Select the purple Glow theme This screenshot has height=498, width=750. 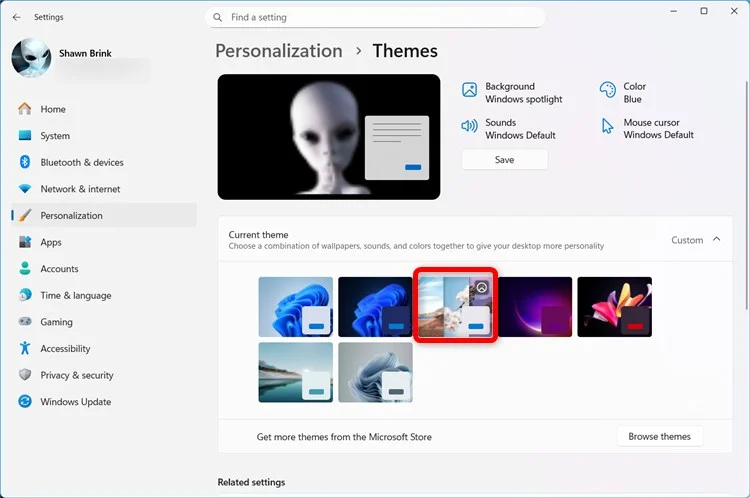click(x=535, y=307)
